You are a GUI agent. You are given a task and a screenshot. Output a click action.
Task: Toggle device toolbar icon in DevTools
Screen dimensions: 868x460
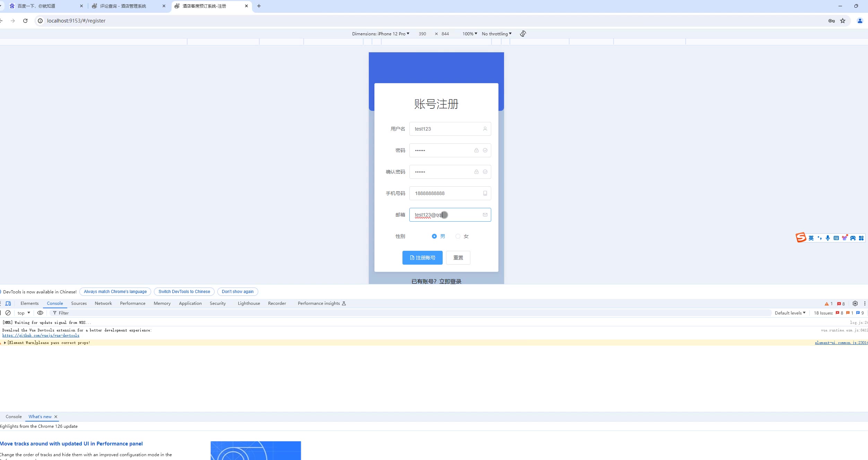[x=8, y=303]
